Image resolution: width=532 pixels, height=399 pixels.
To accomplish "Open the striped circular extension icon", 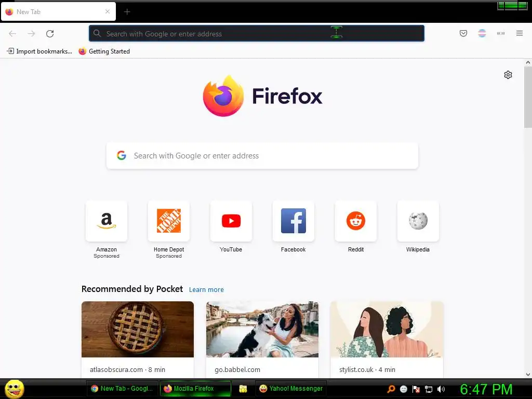I will [x=482, y=33].
